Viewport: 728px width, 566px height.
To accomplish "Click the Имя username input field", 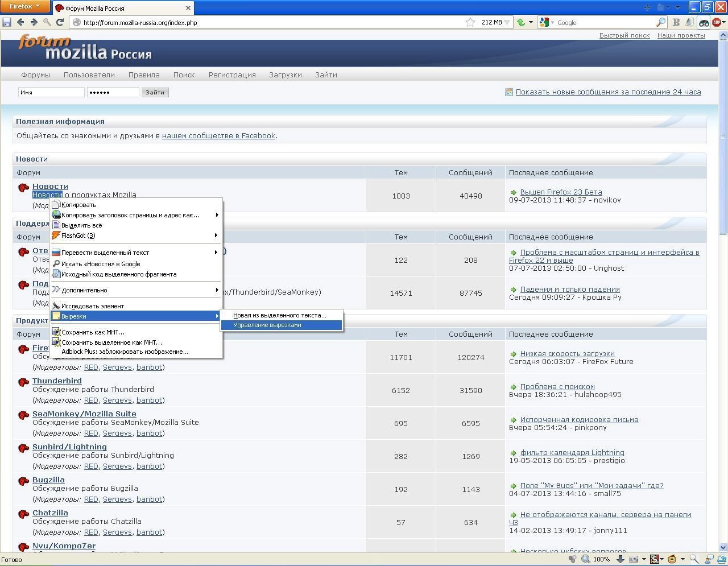I will click(51, 92).
